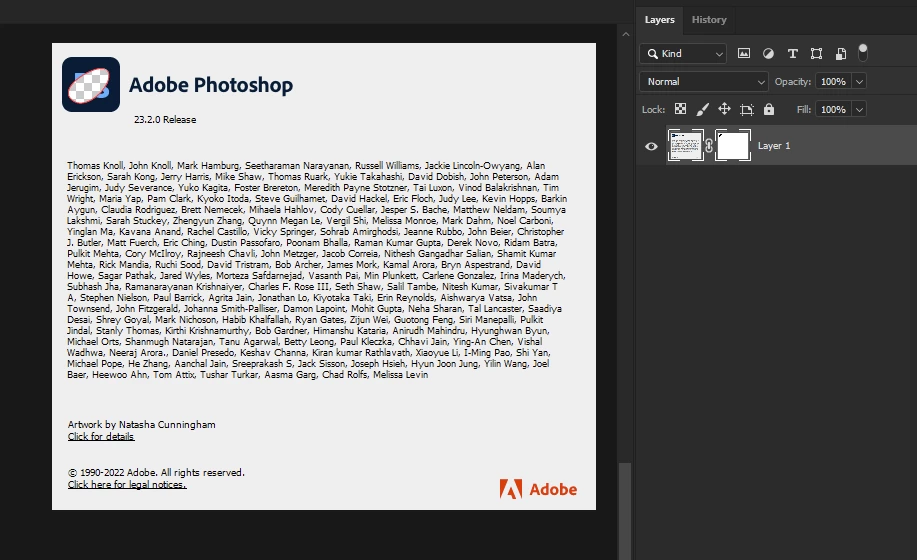917x560 pixels.
Task: Filter for adjustment layers icon
Action: (x=768, y=54)
